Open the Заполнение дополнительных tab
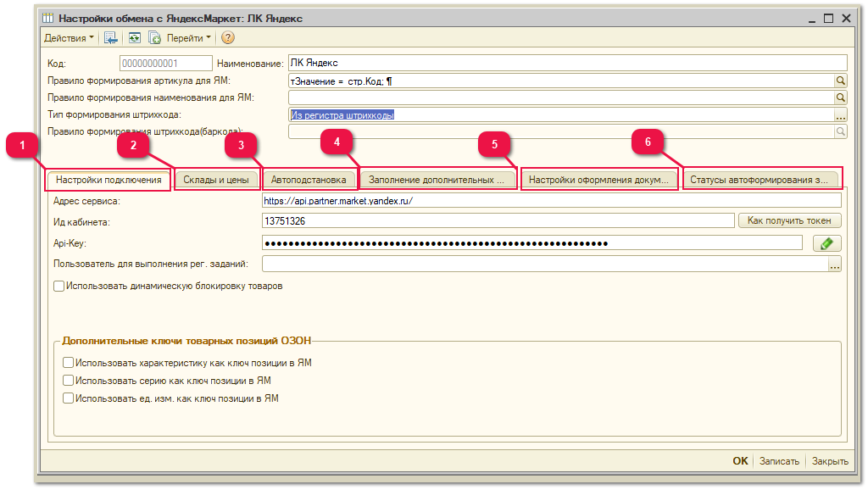Viewport: 868px width, 490px height. point(437,180)
